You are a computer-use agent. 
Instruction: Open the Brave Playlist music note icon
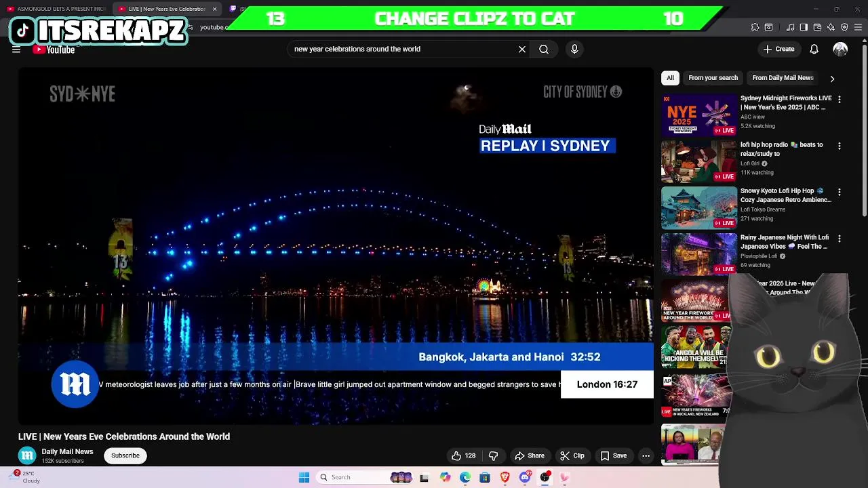[790, 27]
